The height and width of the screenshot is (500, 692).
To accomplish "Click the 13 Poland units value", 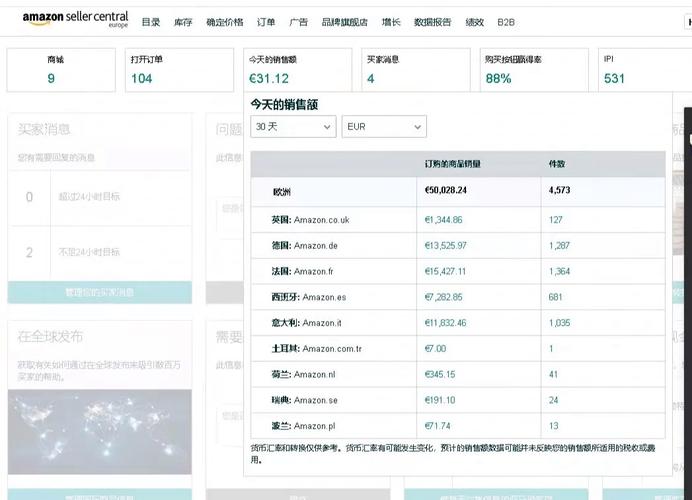I will [553, 426].
